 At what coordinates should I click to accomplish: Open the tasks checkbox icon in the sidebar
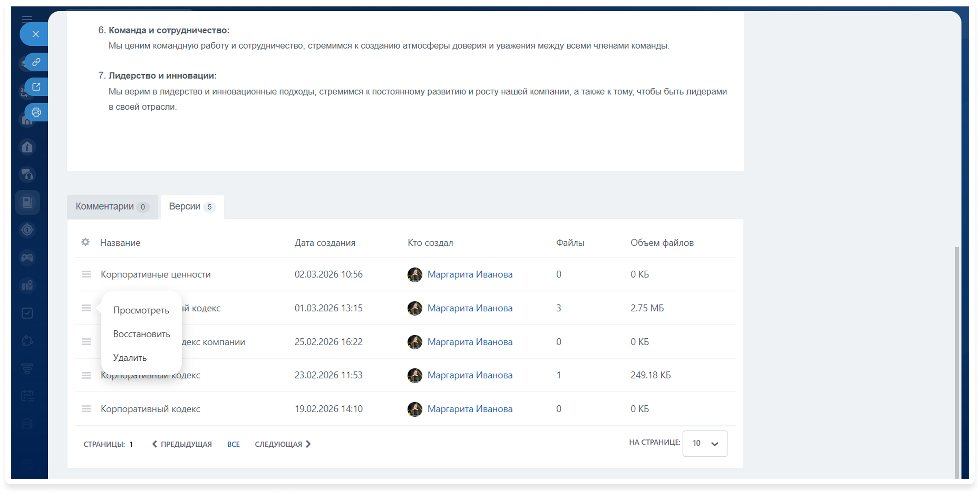[27, 313]
